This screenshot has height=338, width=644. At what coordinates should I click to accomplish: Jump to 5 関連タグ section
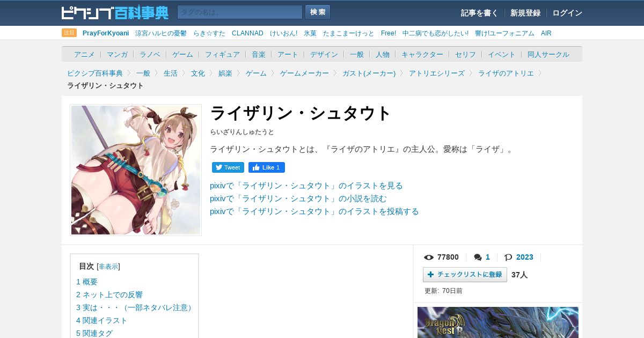(94, 333)
